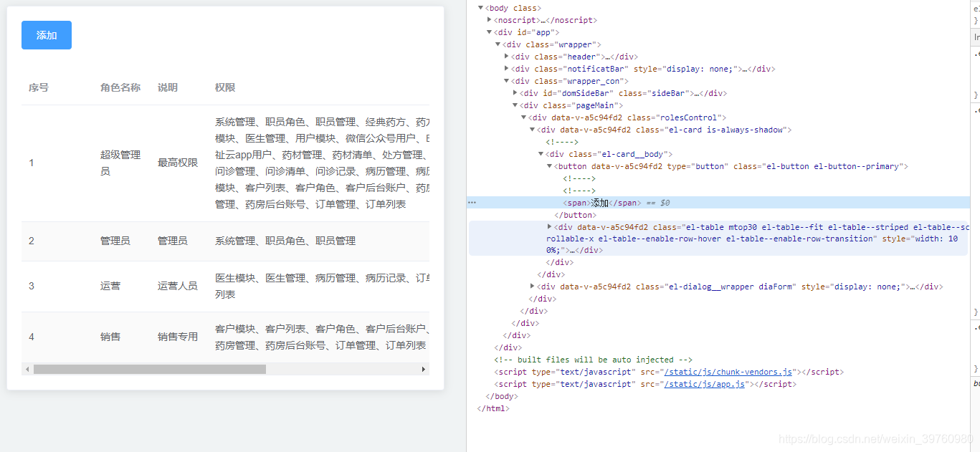Collapse the el-card__body div node
Viewport: 980px width, 452px height.
point(541,153)
